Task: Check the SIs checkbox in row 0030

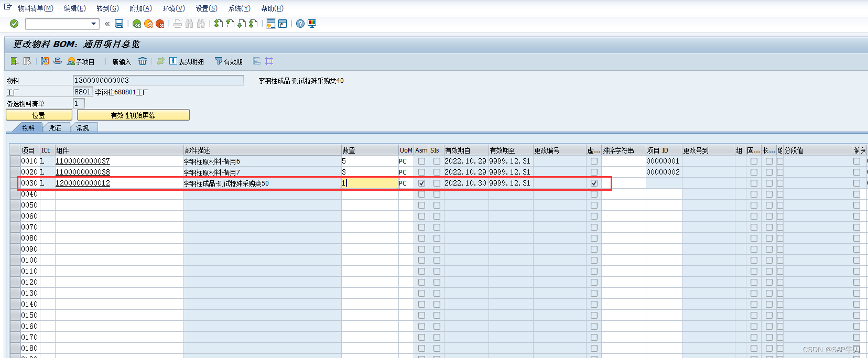Action: 437,183
